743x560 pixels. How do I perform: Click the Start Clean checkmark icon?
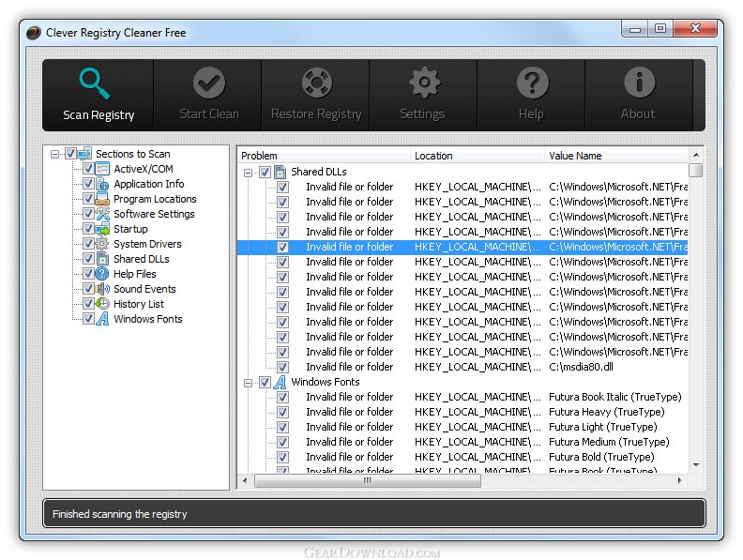point(209,83)
